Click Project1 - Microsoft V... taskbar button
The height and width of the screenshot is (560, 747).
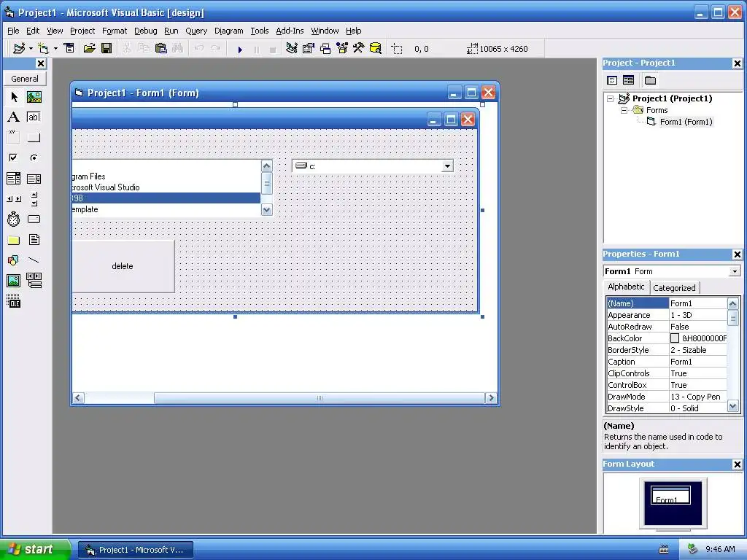tap(136, 550)
